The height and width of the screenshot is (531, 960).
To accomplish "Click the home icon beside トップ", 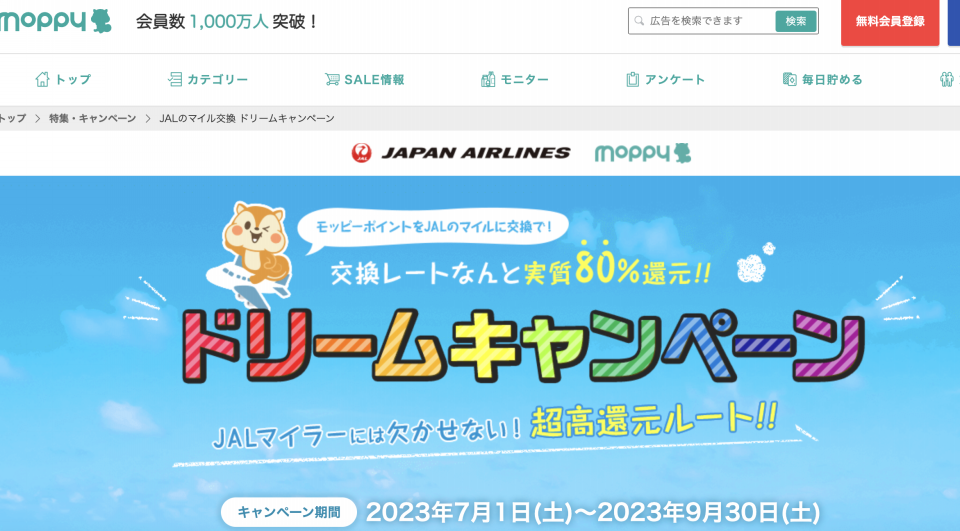I will coord(42,79).
